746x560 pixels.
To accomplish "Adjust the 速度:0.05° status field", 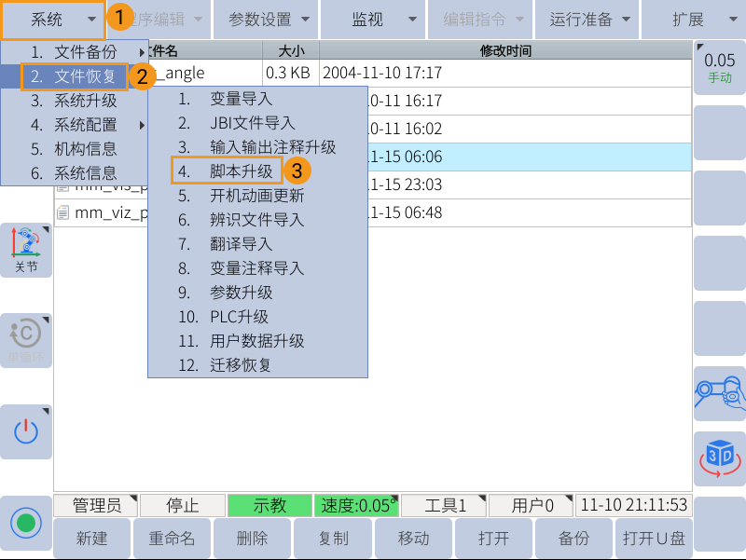I will (357, 505).
